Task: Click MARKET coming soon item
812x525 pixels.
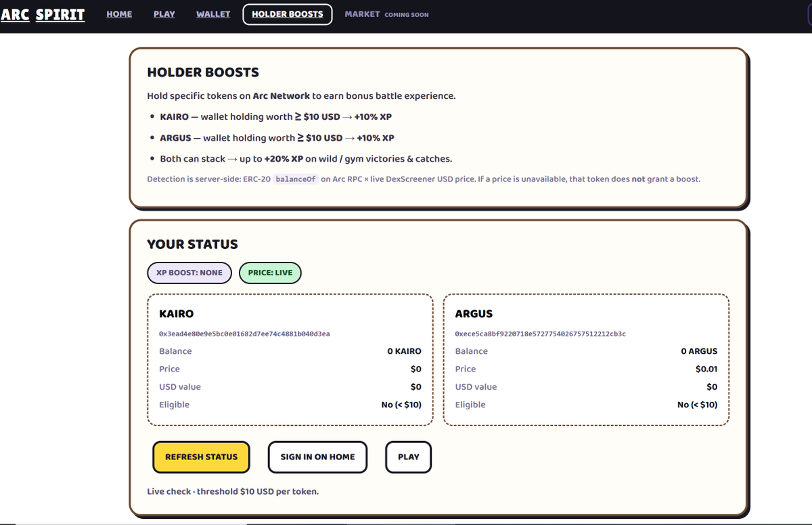Action: tap(386, 14)
